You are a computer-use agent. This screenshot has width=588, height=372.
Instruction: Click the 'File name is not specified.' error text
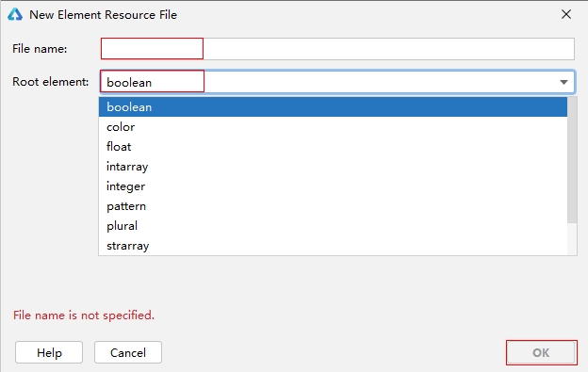[x=84, y=315]
